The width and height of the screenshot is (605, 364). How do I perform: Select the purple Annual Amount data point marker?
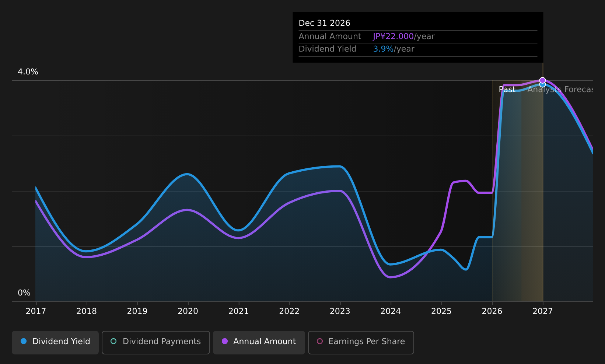click(x=542, y=80)
